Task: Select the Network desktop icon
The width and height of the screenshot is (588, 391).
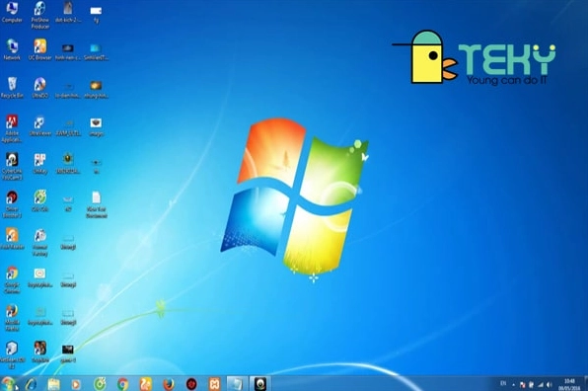Action: (x=12, y=50)
